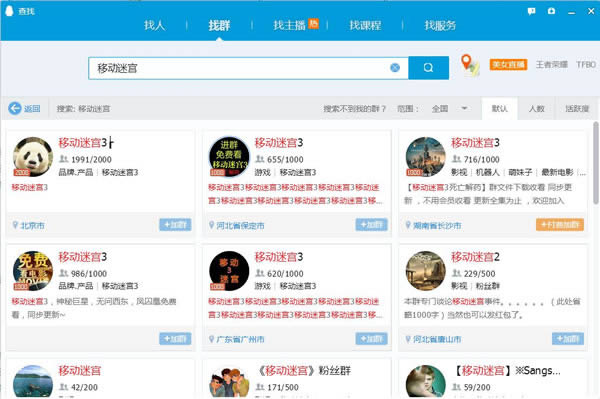Viewport: 600px width, 399px height.
Task: Open the 【移动迷宫】※Sangs... group title
Action: coord(506,370)
